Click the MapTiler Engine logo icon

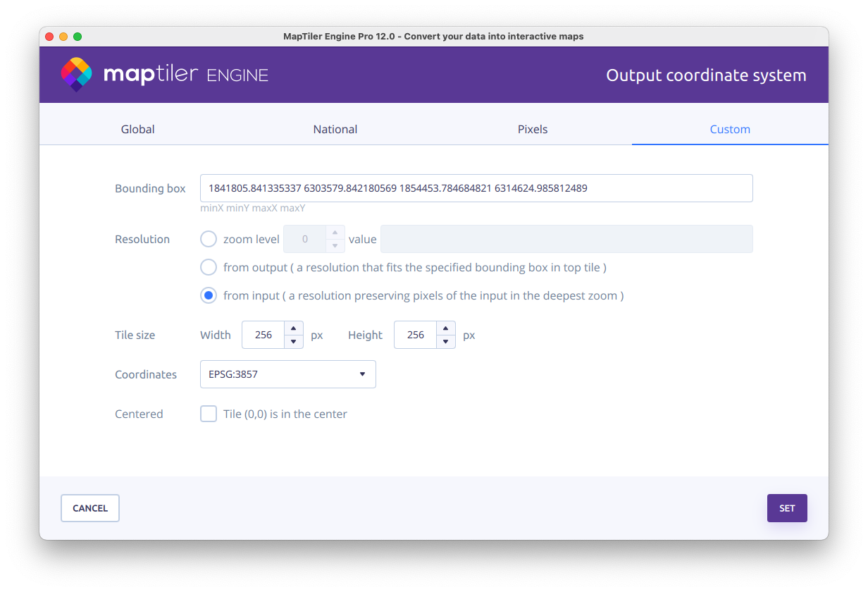[x=76, y=75]
